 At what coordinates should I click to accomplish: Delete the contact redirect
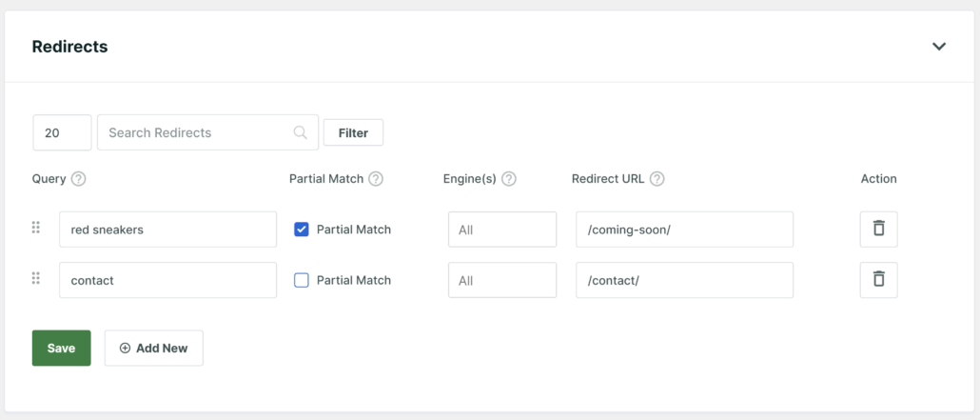click(x=879, y=280)
